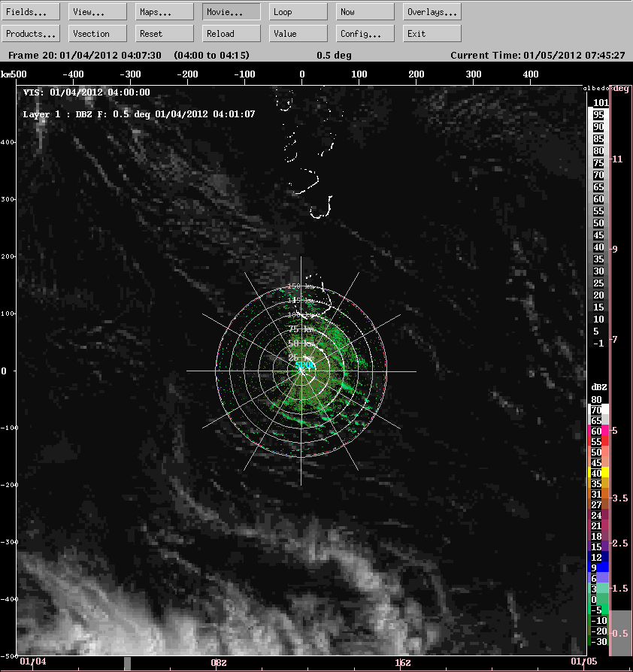Click the Reset button
Image resolution: width=633 pixels, height=672 pixels.
(165, 34)
